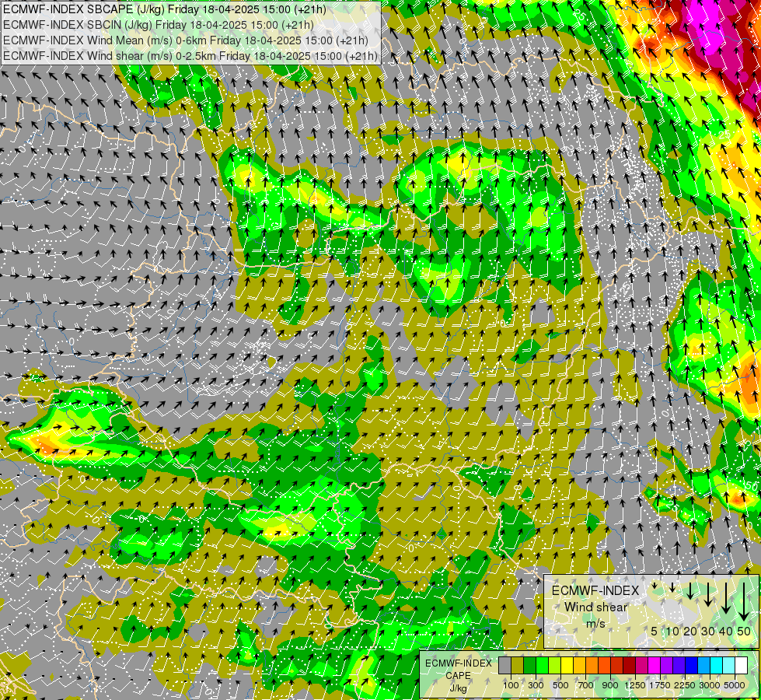Click the 5000 CAPE scale value
Viewport: 761px width, 700px height.
click(x=735, y=685)
